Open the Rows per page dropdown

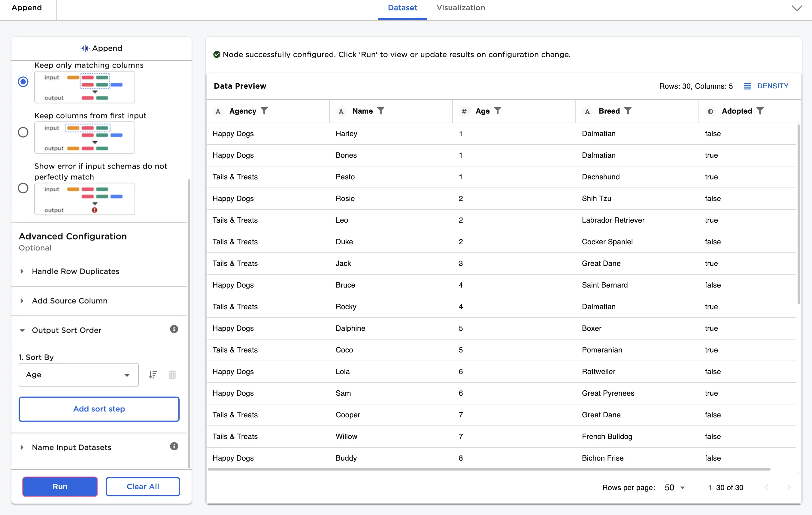tap(675, 487)
